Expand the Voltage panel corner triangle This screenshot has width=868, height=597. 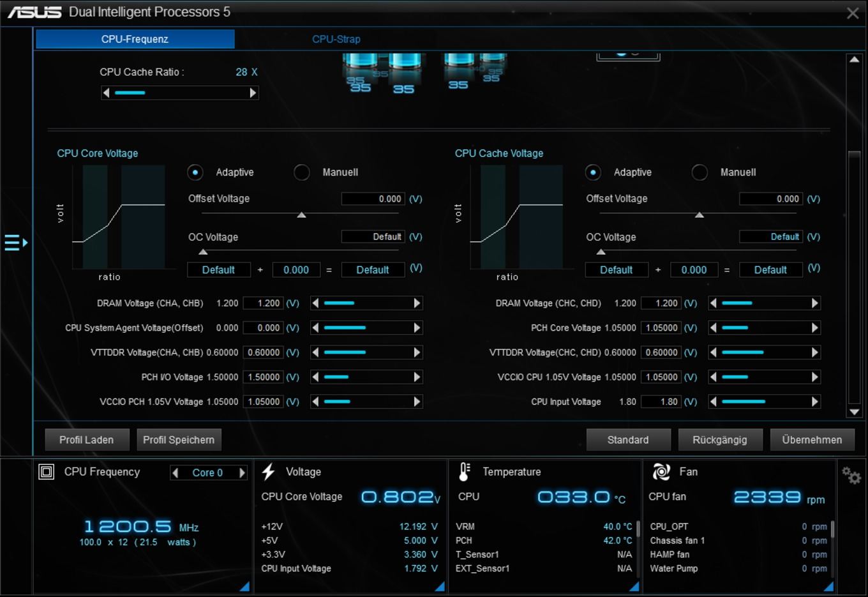coord(440,586)
